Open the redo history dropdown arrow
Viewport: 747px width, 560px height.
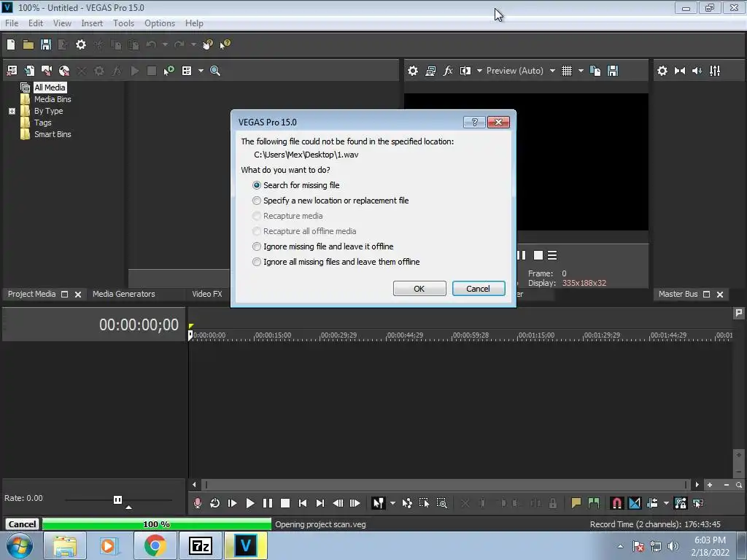click(x=193, y=44)
